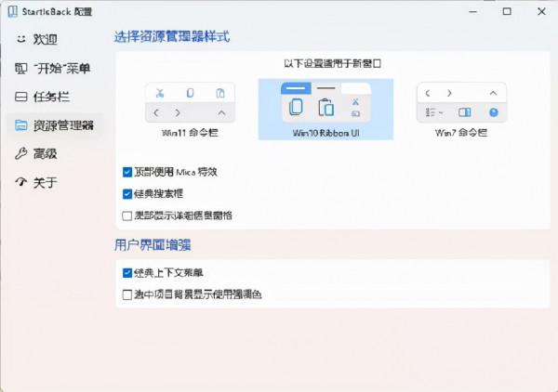Screen dimensions: 558x392
Task: Click the taskbar icon beside 任务栏
Action: (x=21, y=97)
